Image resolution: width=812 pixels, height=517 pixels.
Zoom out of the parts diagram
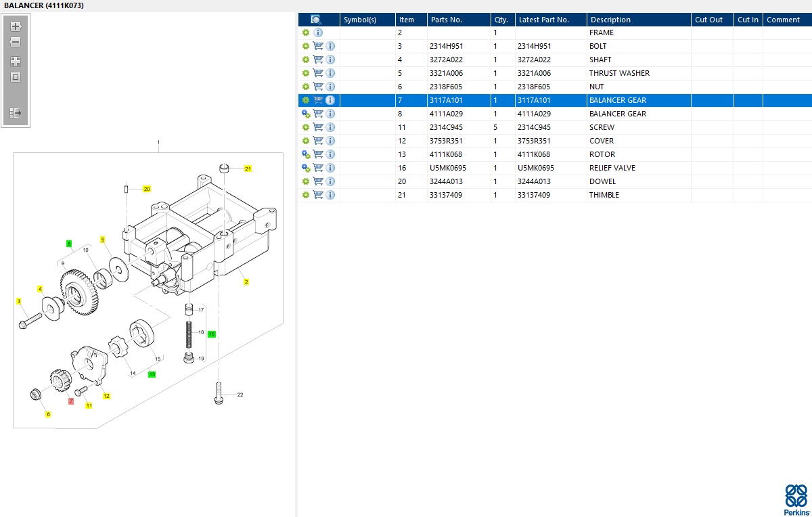(x=16, y=42)
